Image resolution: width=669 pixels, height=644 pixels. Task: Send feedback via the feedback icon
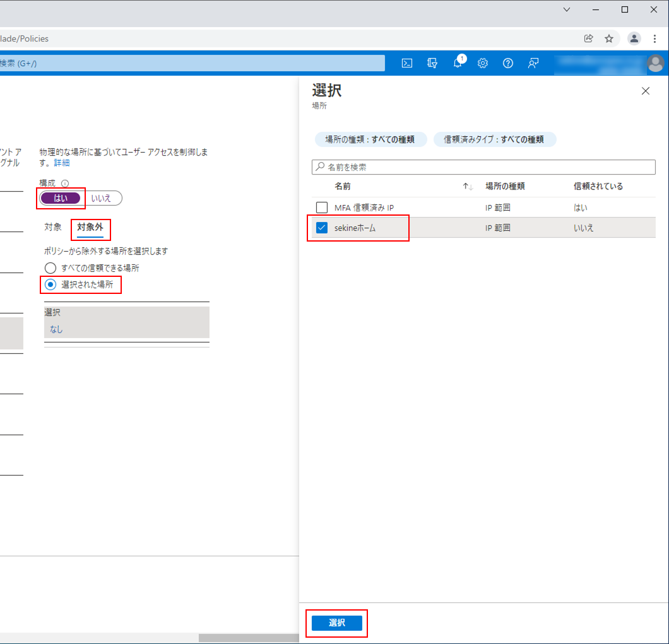(x=533, y=63)
